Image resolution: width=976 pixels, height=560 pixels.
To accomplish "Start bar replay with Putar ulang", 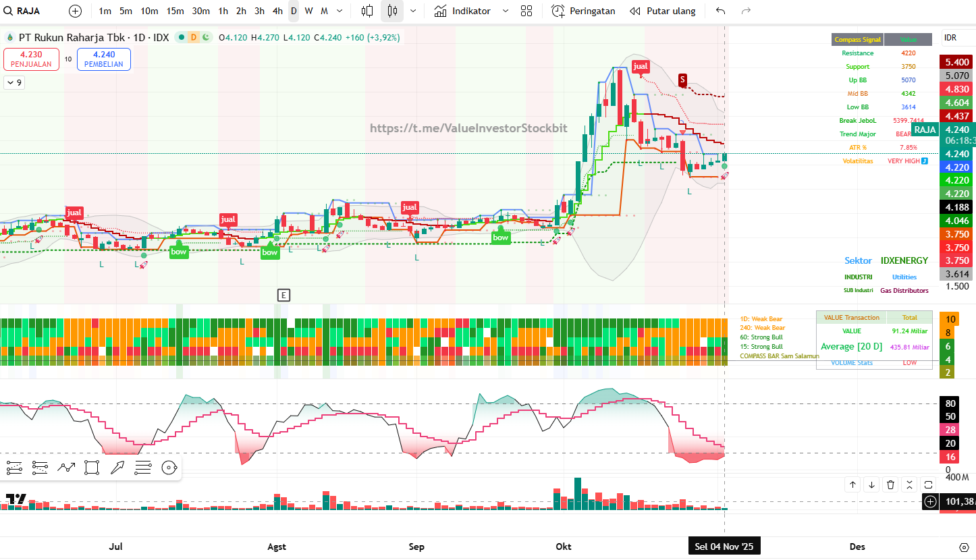I will pyautogui.click(x=662, y=11).
